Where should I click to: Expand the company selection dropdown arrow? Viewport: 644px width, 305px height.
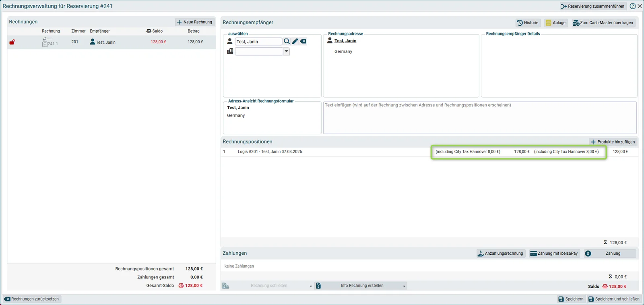click(287, 51)
